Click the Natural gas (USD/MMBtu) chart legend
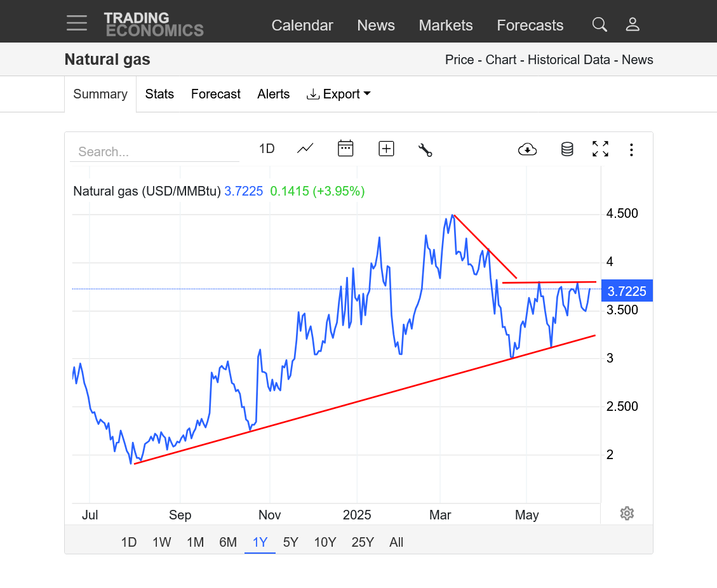717x588 pixels. (x=147, y=191)
